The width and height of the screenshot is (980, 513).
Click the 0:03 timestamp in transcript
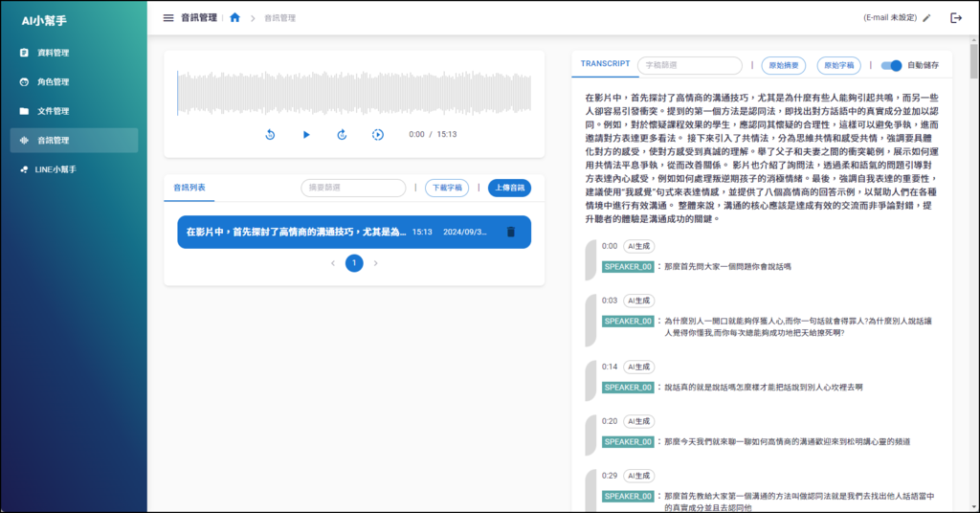pyautogui.click(x=610, y=301)
